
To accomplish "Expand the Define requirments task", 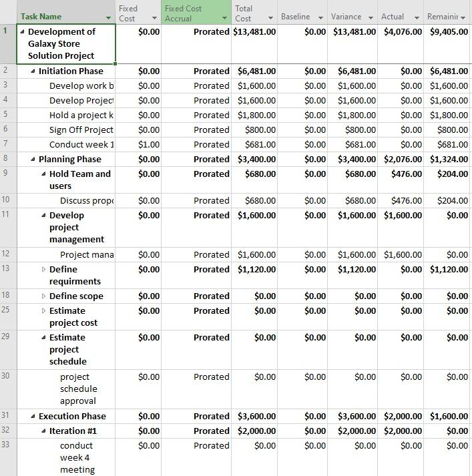I will pyautogui.click(x=43, y=269).
